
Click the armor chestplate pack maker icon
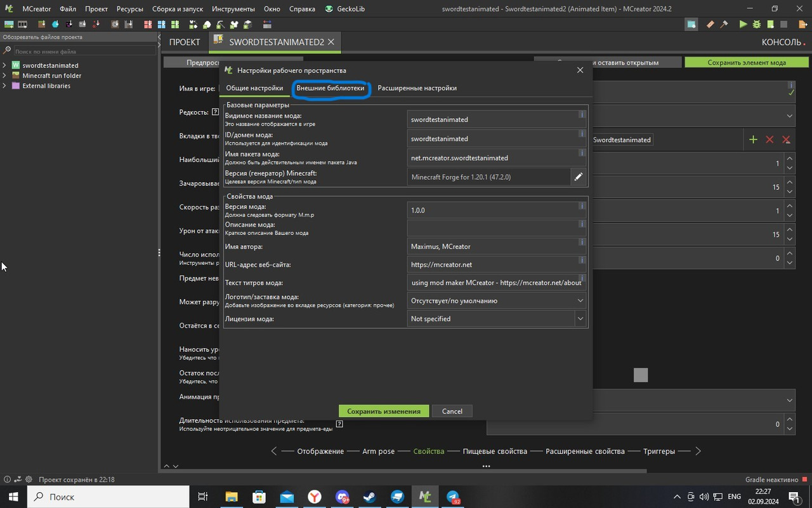coord(235,25)
